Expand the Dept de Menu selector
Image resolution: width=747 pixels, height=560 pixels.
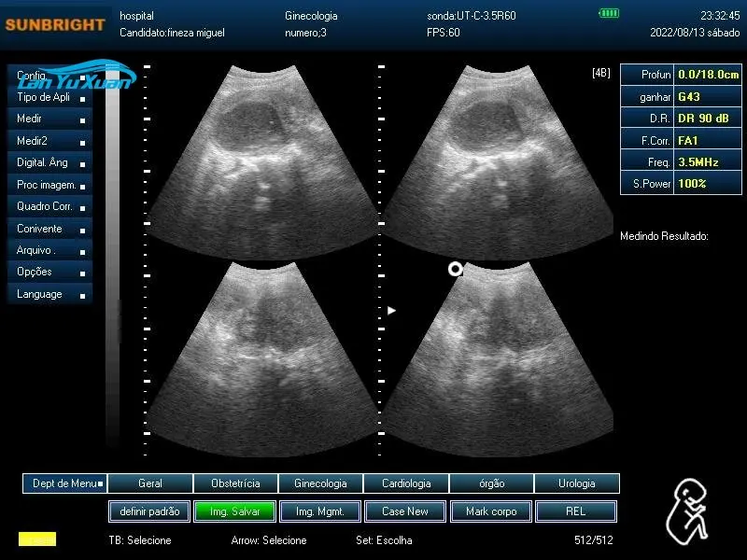point(64,483)
